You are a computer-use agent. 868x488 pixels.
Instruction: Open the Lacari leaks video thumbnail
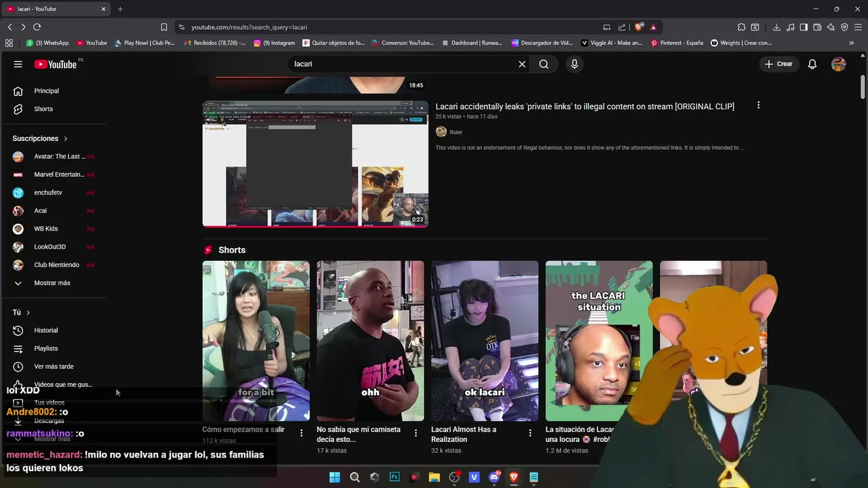pos(315,164)
